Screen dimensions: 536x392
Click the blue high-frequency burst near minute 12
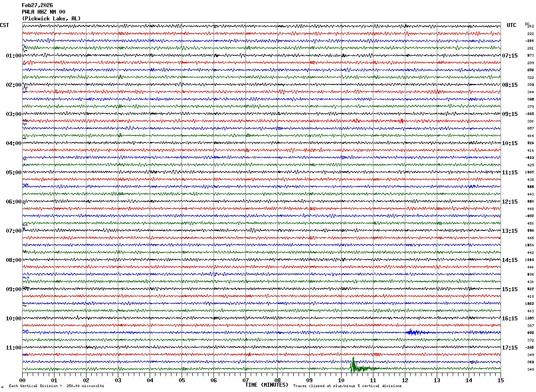[414, 332]
